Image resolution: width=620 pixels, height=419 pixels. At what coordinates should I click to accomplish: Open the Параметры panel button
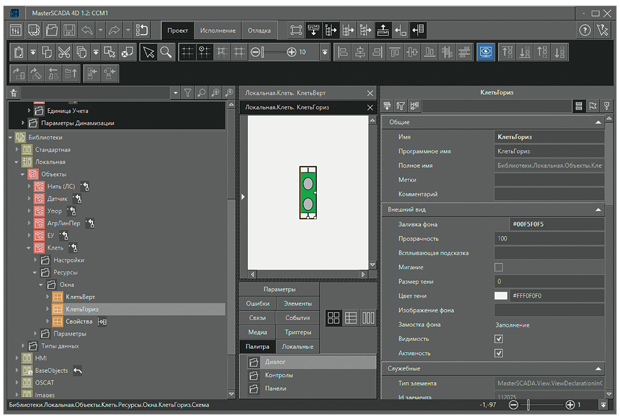[x=280, y=289]
